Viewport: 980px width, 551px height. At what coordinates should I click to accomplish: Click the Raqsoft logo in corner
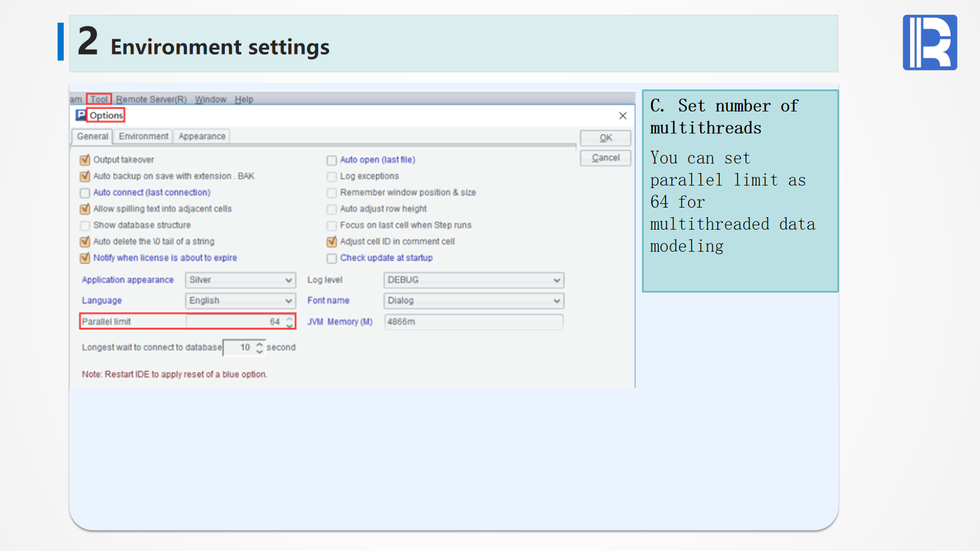tap(929, 42)
